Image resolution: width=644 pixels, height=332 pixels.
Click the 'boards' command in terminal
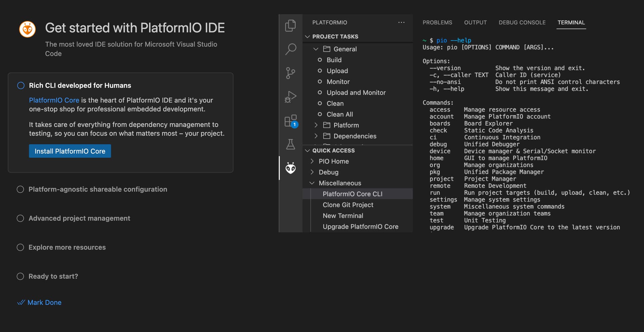point(440,124)
